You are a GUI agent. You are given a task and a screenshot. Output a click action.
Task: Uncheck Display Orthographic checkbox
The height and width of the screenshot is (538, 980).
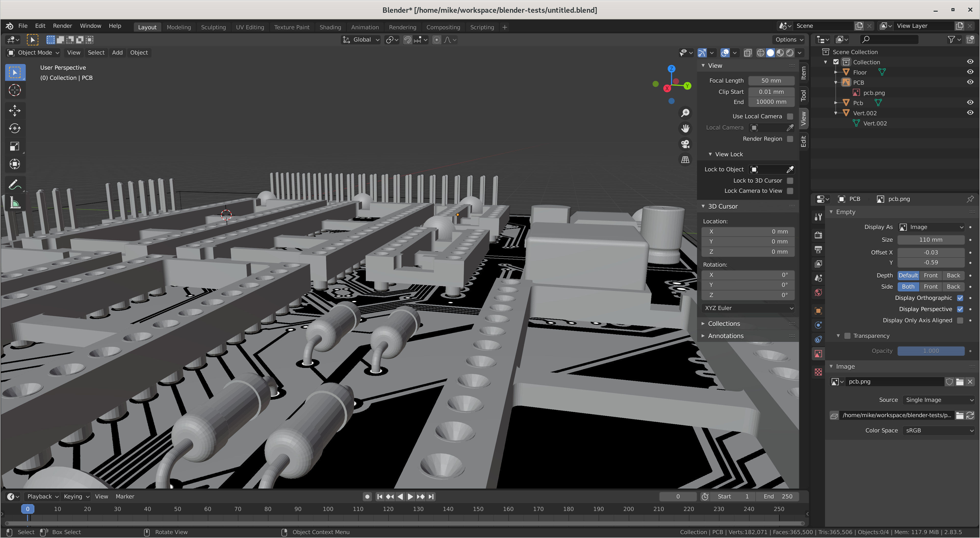point(960,298)
